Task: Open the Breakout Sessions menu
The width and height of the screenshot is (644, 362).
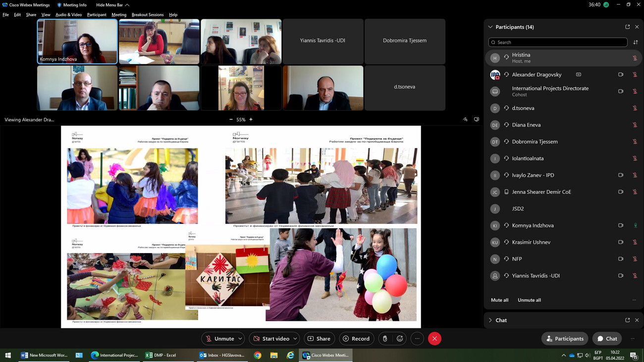Action: [148, 15]
